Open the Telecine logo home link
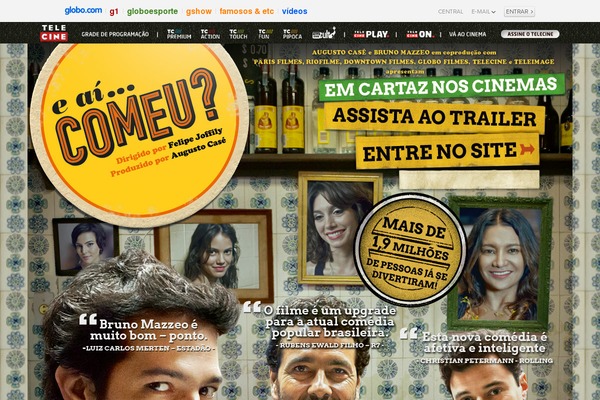 [x=54, y=33]
